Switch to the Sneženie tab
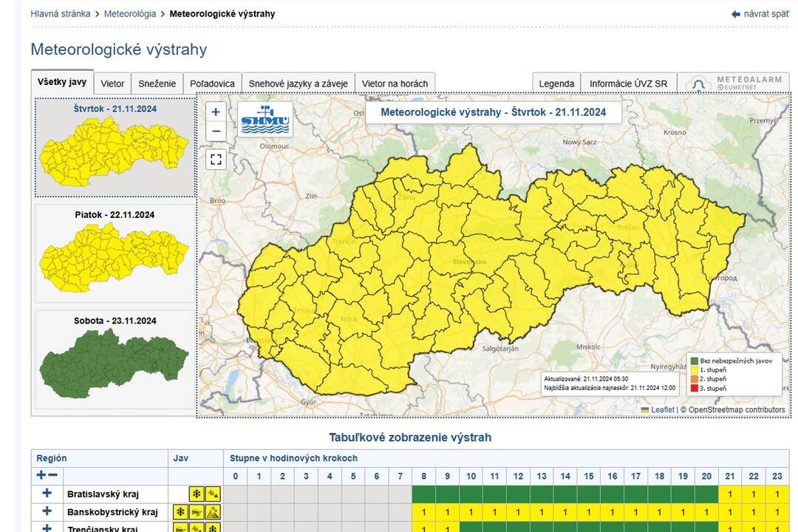Image resolution: width=798 pixels, height=532 pixels. [x=157, y=83]
